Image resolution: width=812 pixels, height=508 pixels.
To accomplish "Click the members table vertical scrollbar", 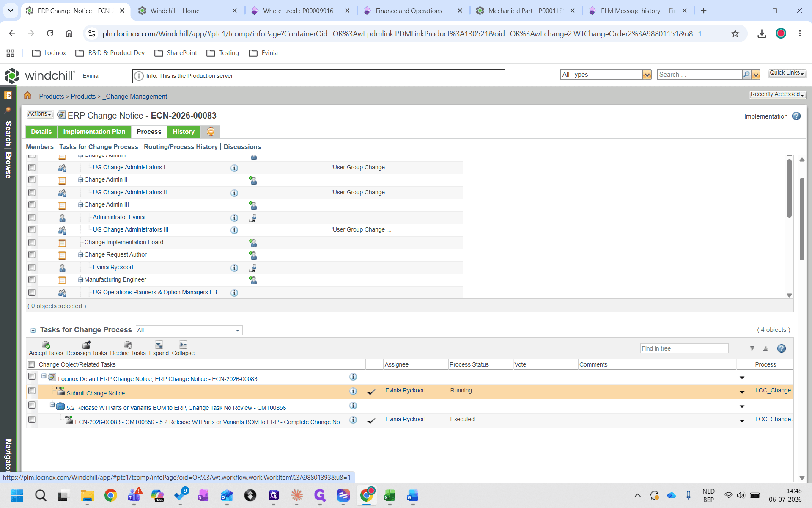I will 789,188.
